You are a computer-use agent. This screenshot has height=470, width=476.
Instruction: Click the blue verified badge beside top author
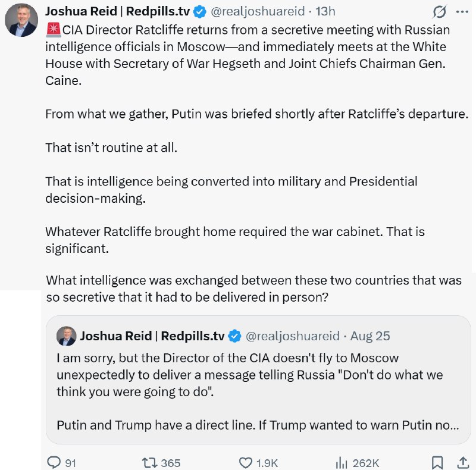200,11
